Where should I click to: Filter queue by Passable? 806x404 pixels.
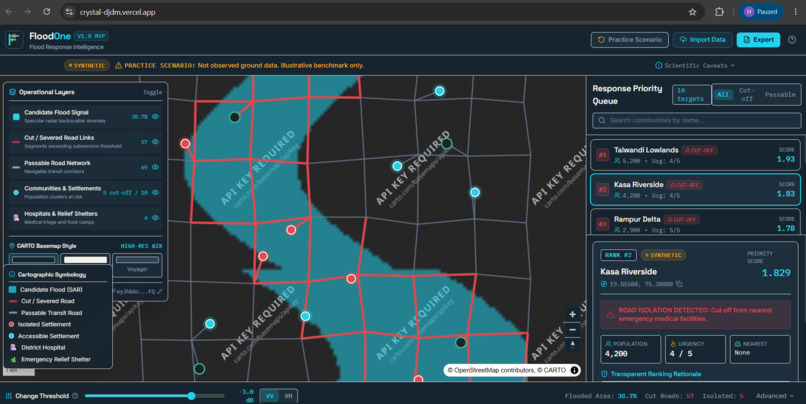tap(780, 95)
